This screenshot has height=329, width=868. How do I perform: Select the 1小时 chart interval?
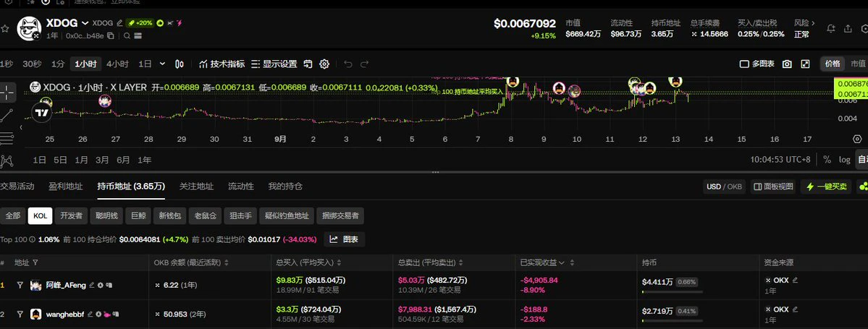pos(85,64)
